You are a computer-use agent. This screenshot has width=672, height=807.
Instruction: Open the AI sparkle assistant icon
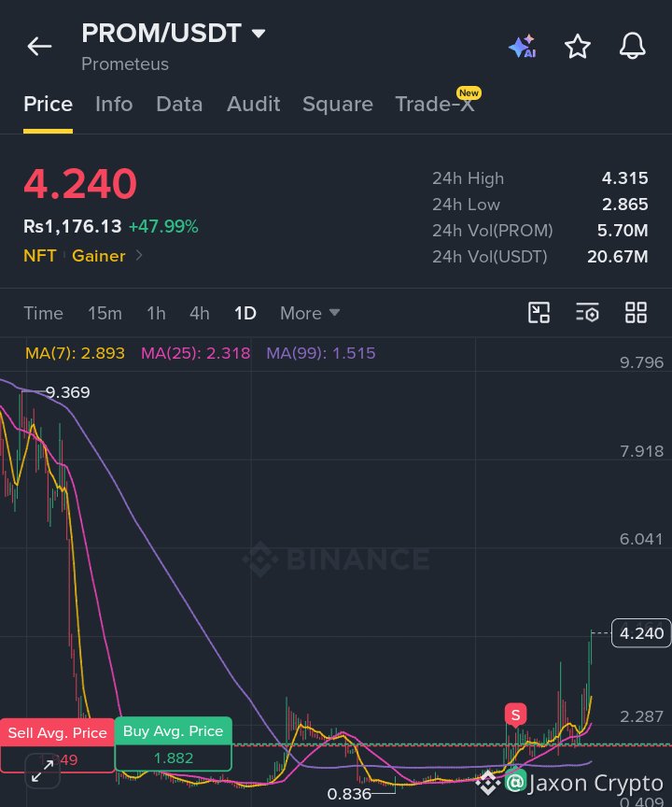tap(523, 47)
